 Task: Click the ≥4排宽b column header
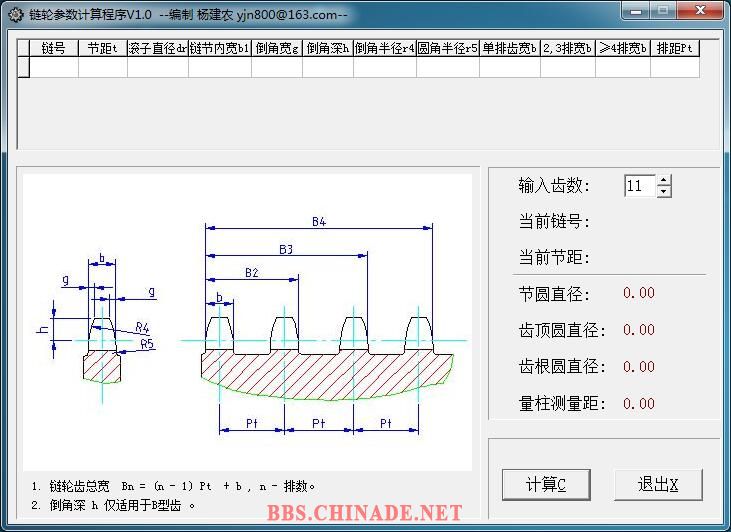pyautogui.click(x=623, y=48)
